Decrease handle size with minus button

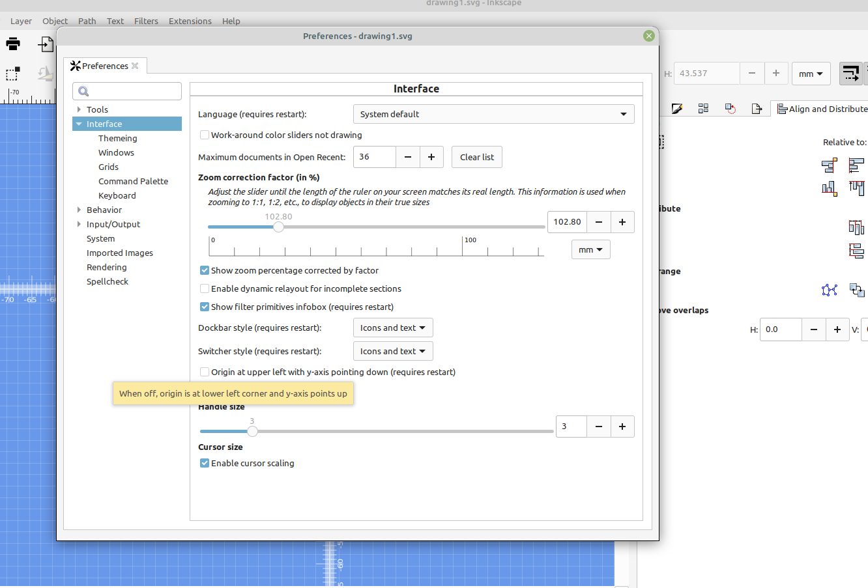pyautogui.click(x=599, y=427)
